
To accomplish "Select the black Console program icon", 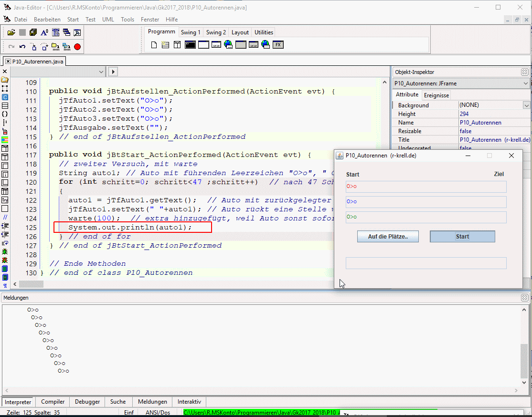I will click(x=190, y=45).
